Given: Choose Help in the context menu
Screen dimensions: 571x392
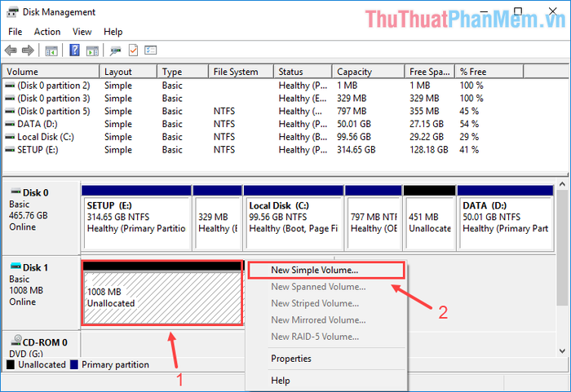Looking at the screenshot, I should point(326,381).
